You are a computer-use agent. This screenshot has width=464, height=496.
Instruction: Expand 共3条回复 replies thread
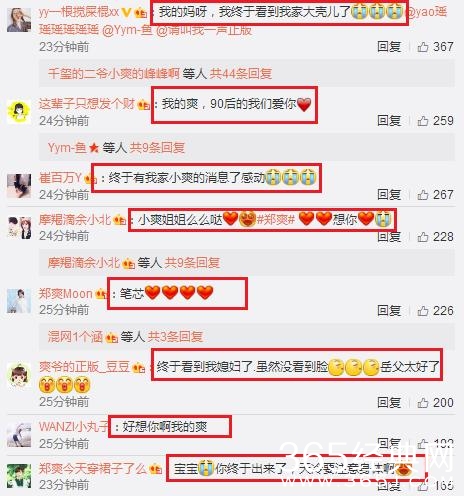(x=175, y=337)
